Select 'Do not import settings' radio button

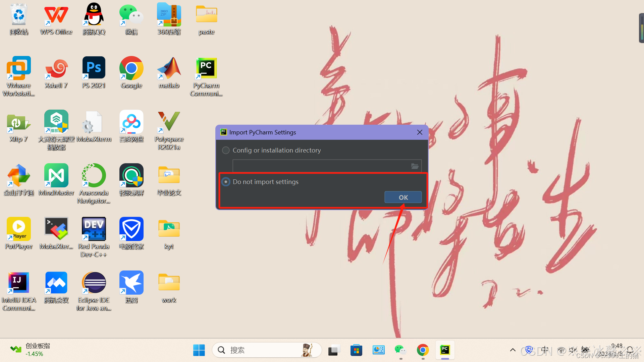tap(226, 182)
